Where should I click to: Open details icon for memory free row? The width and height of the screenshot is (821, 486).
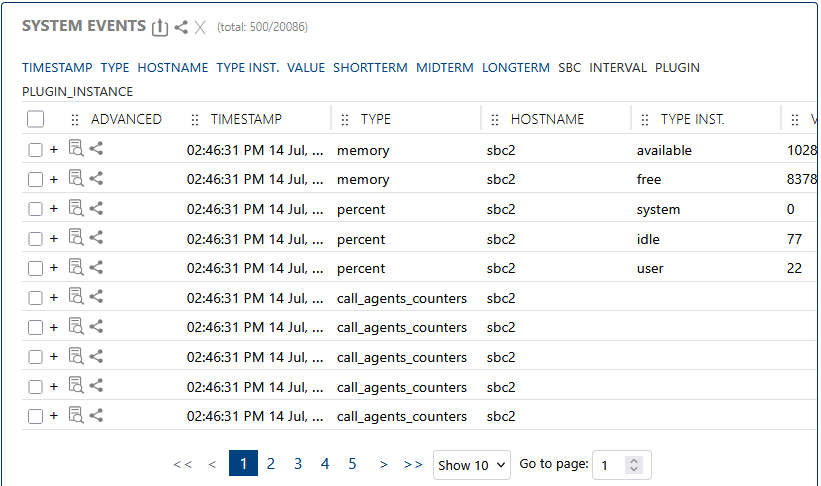[x=76, y=179]
